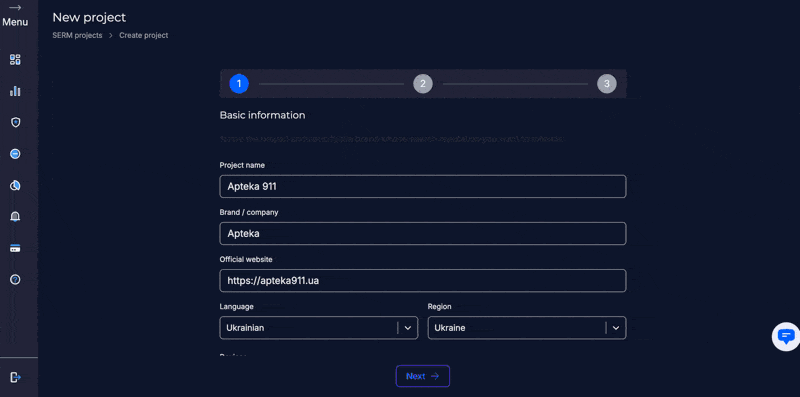Screen dimensions: 800x397
Task: Go to SERM projects breadcrumb link
Action: (77, 35)
